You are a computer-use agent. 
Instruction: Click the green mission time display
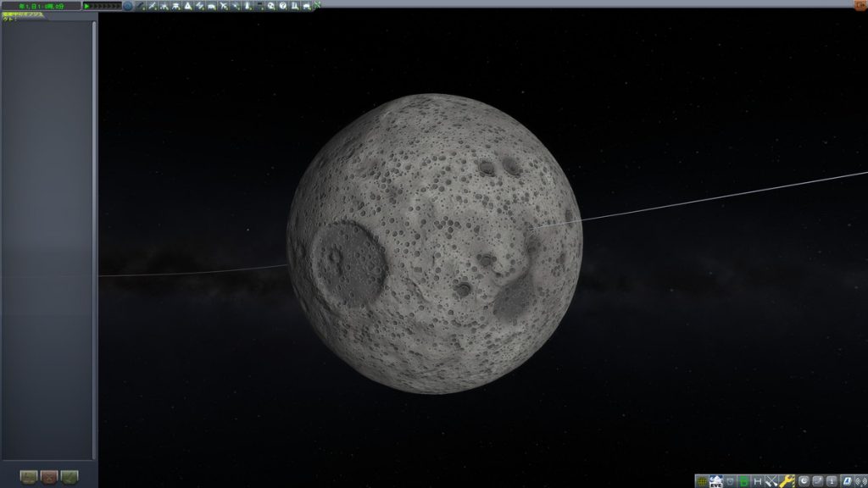(x=41, y=6)
